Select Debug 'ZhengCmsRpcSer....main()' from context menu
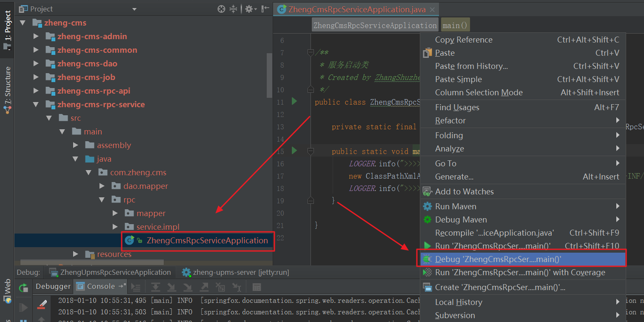The height and width of the screenshot is (322, 644). click(x=498, y=259)
